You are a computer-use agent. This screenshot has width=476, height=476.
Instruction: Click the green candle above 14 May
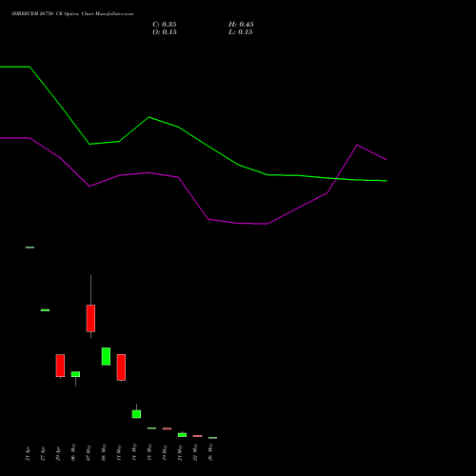point(136,414)
